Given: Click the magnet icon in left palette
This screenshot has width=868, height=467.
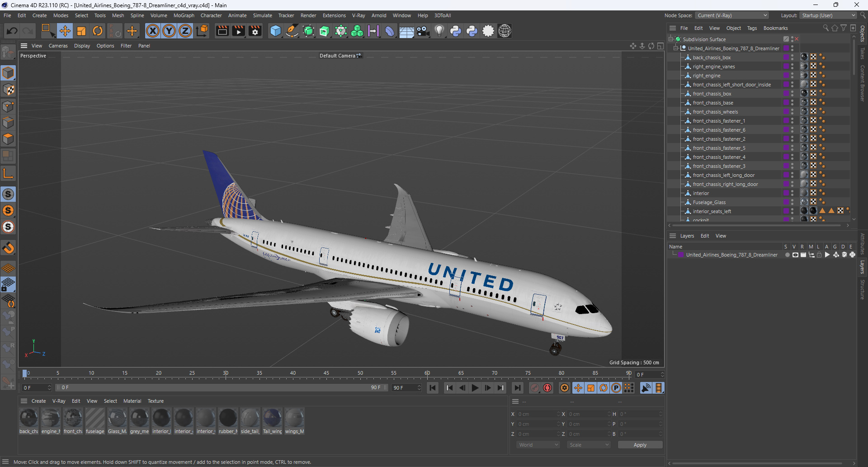Looking at the screenshot, I should (8, 248).
